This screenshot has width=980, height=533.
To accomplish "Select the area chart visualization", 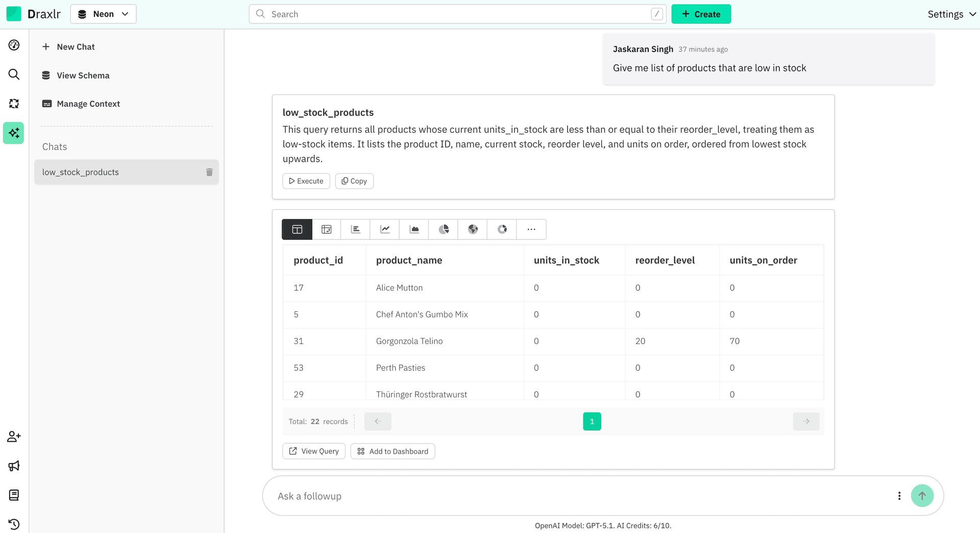I will point(414,230).
